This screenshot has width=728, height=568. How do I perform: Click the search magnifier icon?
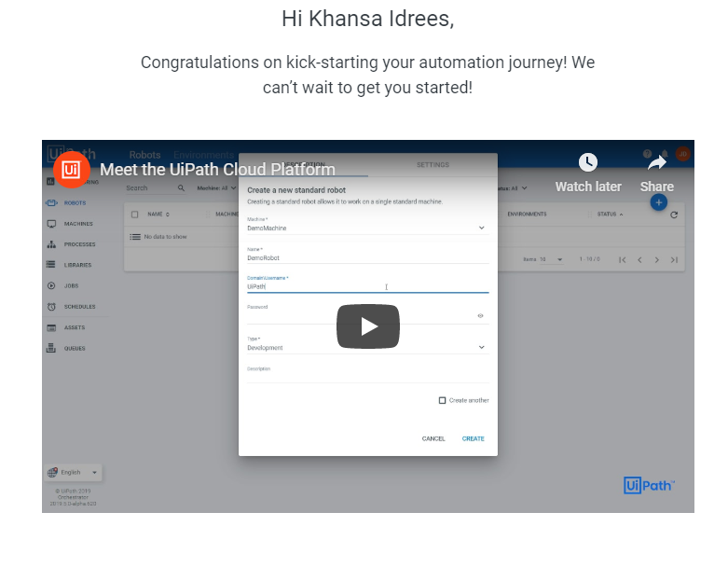[181, 188]
